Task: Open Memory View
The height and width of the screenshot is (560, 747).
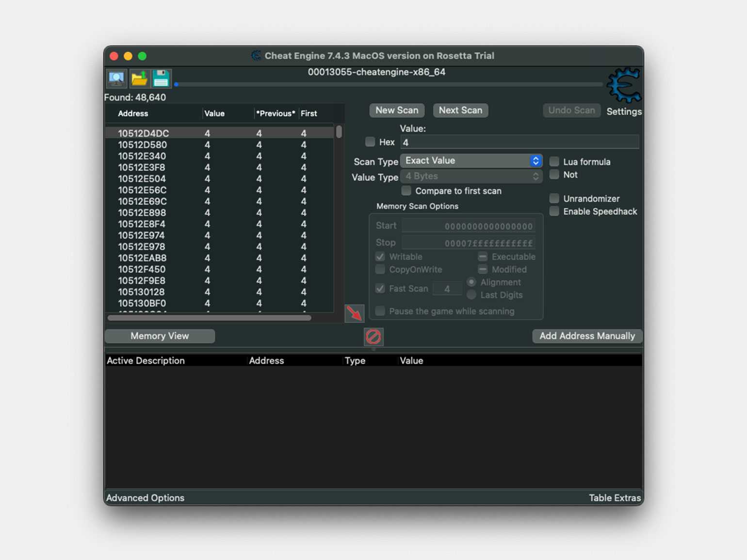Action: (160, 336)
